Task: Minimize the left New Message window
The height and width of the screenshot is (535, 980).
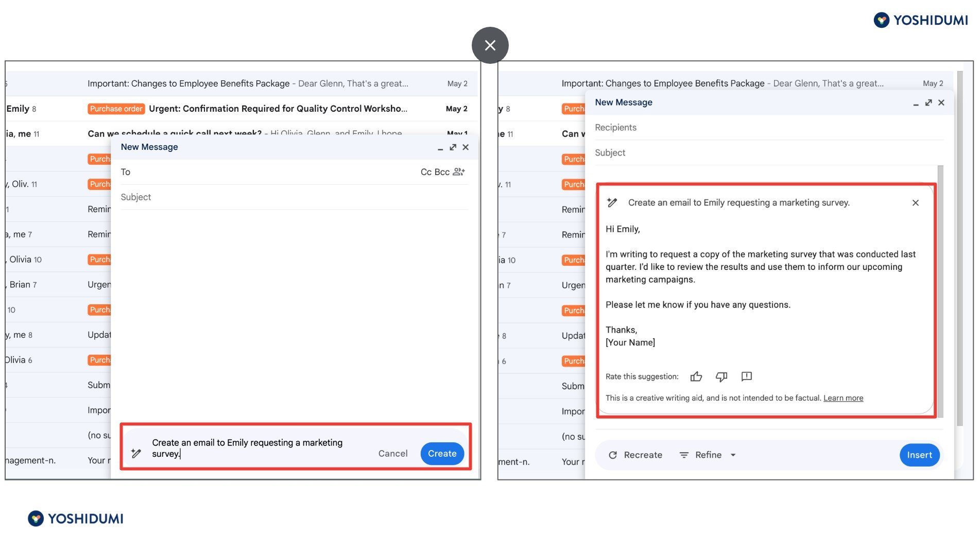Action: point(440,148)
